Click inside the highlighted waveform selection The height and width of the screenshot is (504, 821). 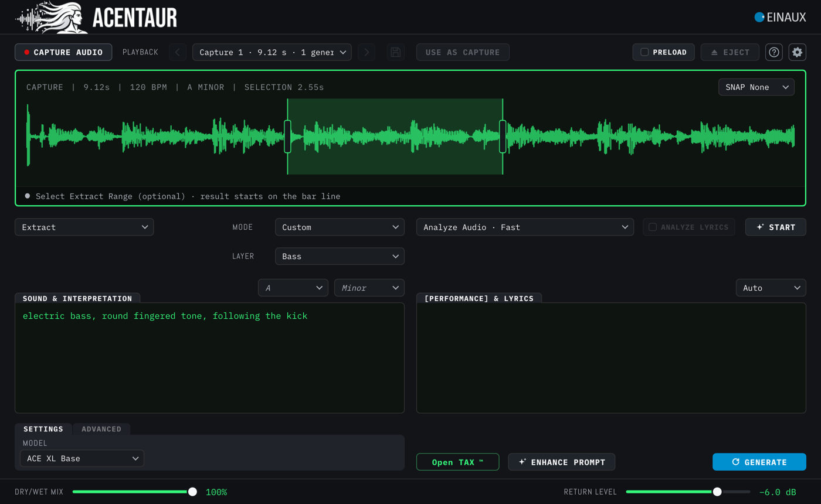[x=395, y=137]
